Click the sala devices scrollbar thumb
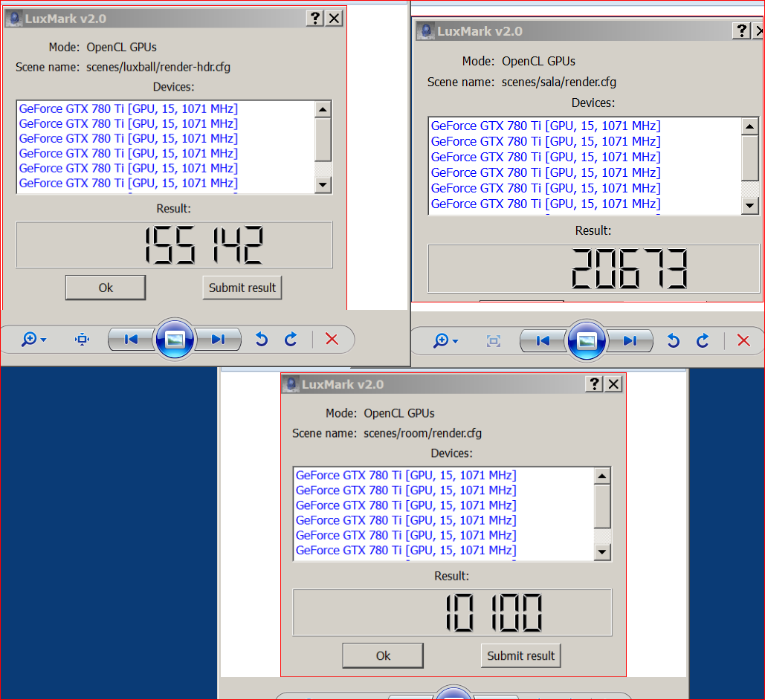 pyautogui.click(x=750, y=158)
